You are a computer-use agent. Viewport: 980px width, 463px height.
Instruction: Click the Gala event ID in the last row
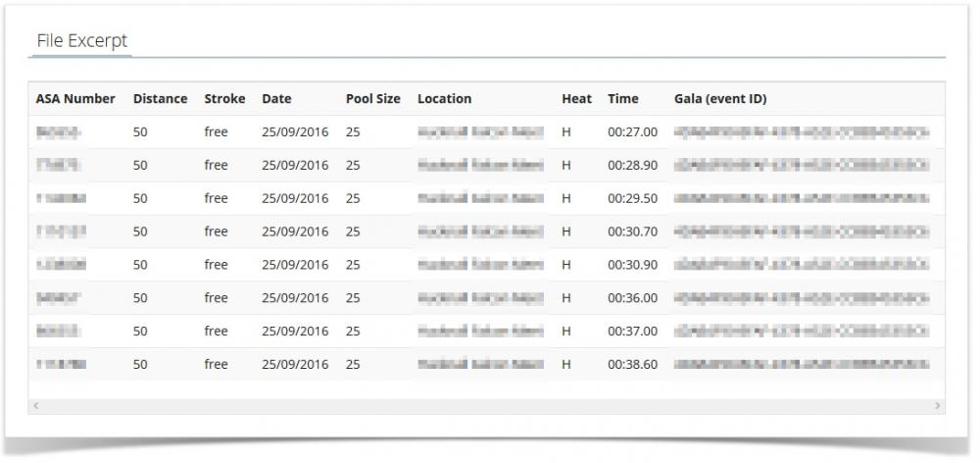click(801, 364)
